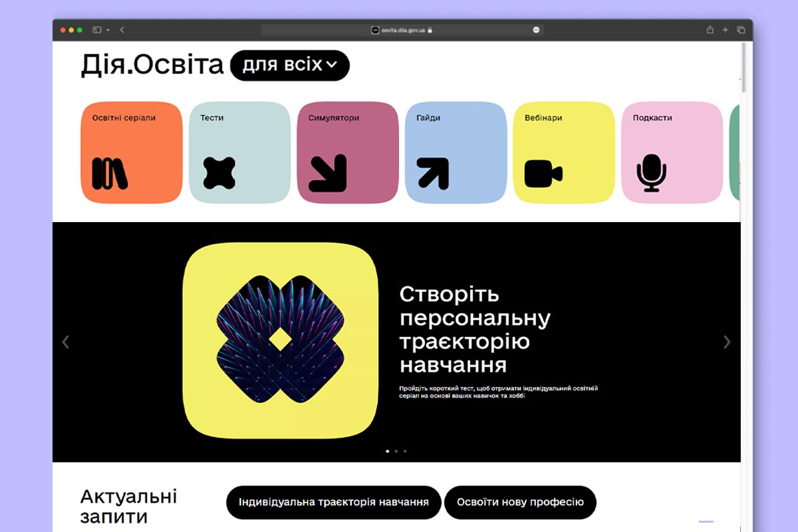798x532 pixels.
Task: Open the sidebar dropdown chevron in toolbar
Action: pyautogui.click(x=108, y=30)
